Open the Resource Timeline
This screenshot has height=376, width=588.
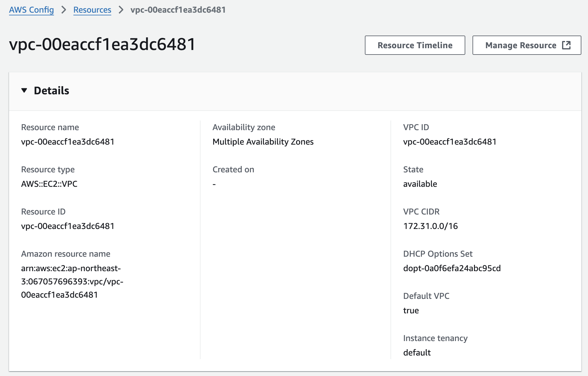pos(415,45)
